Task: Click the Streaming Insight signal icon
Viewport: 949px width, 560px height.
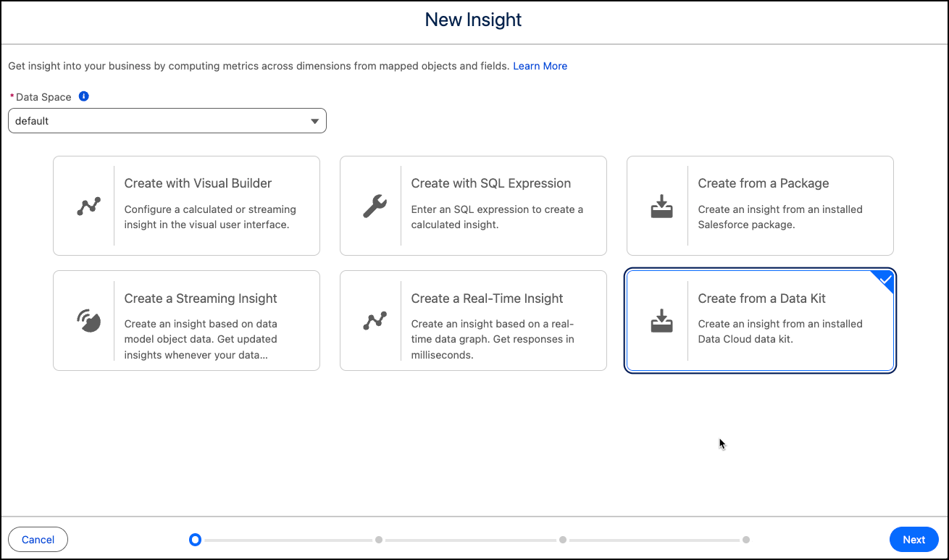Action: (88, 321)
